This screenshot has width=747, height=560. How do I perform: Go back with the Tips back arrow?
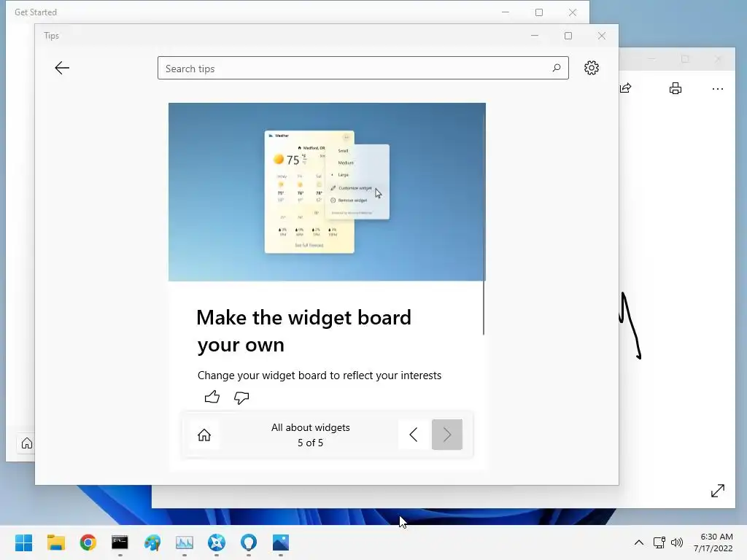point(62,68)
